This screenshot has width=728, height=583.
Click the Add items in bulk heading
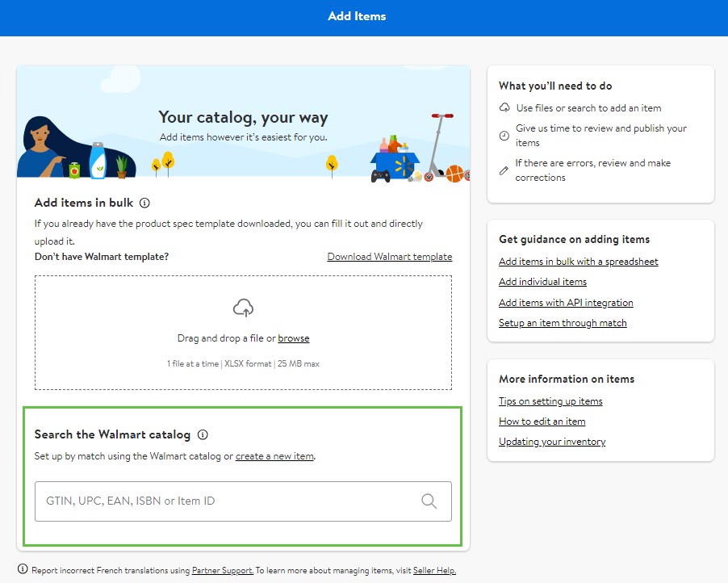click(x=84, y=203)
